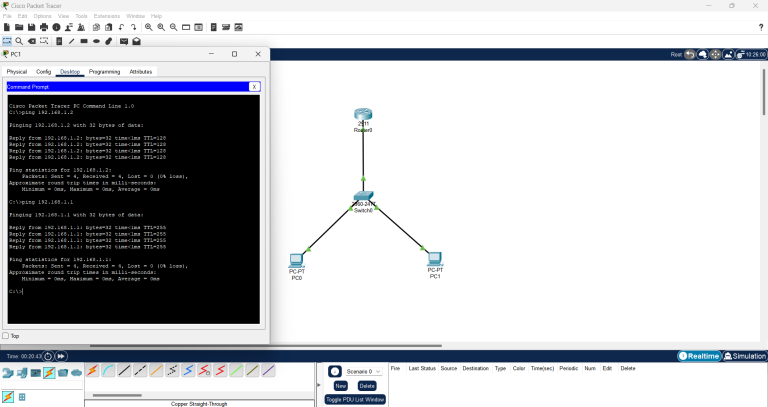Save the project with the floppy icon
This screenshot has width=768, height=407.
click(31, 27)
